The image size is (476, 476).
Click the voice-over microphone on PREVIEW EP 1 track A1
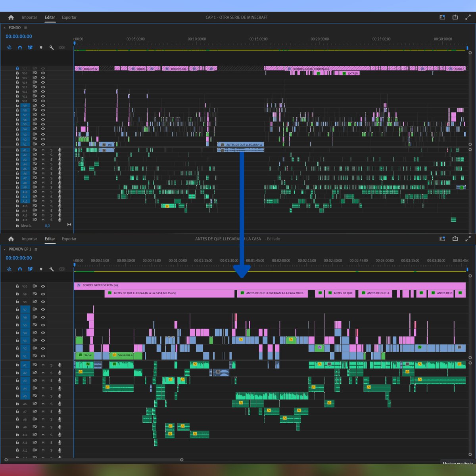tap(59, 365)
